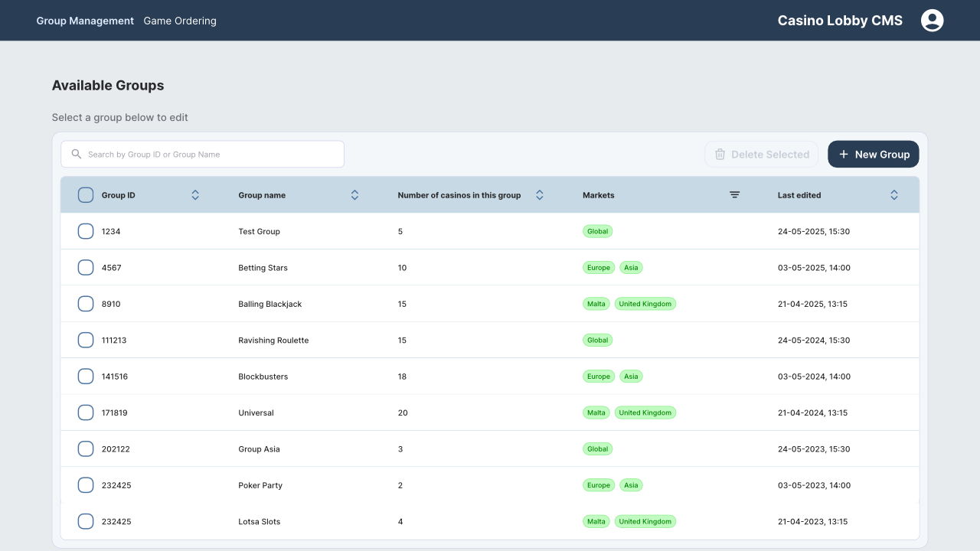Open the Ravishing Roulette group name
This screenshot has width=980, height=551.
coord(273,341)
